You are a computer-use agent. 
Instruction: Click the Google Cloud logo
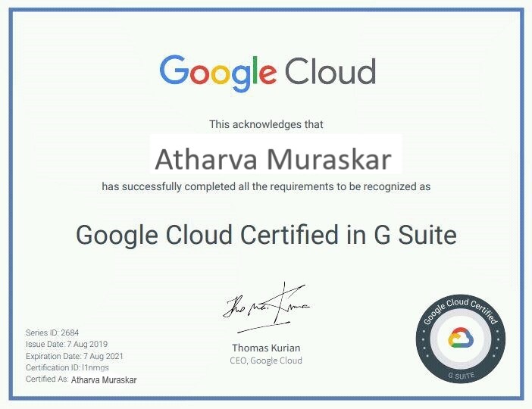pyautogui.click(x=268, y=73)
